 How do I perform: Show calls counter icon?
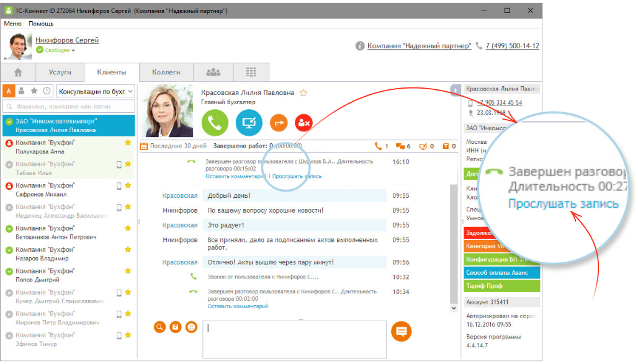pos(377,146)
